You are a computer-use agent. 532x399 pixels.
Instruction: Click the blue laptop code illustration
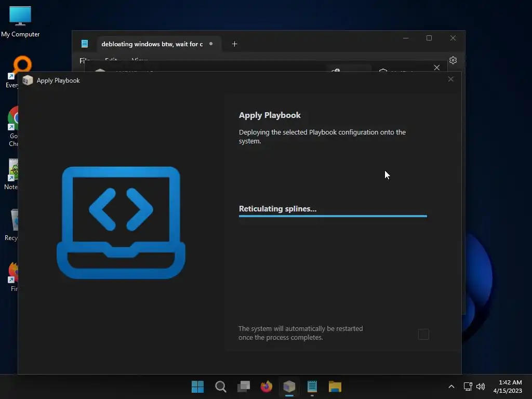(x=121, y=222)
